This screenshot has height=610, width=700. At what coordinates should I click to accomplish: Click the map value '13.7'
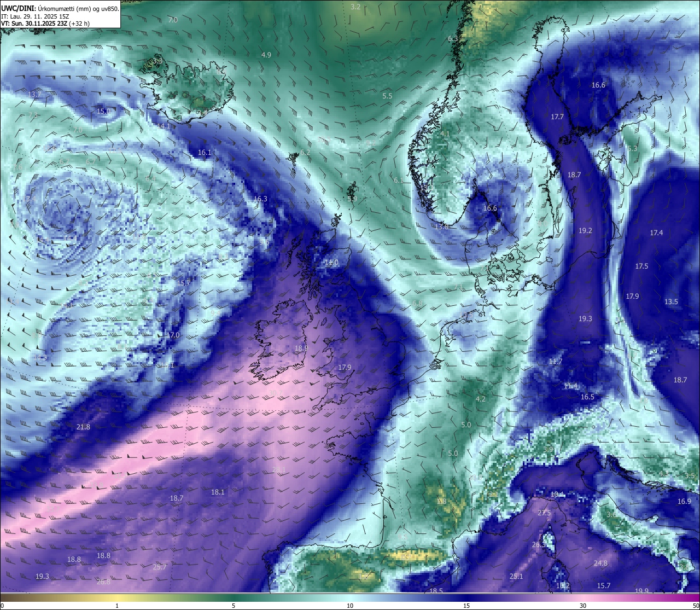pyautogui.click(x=34, y=95)
